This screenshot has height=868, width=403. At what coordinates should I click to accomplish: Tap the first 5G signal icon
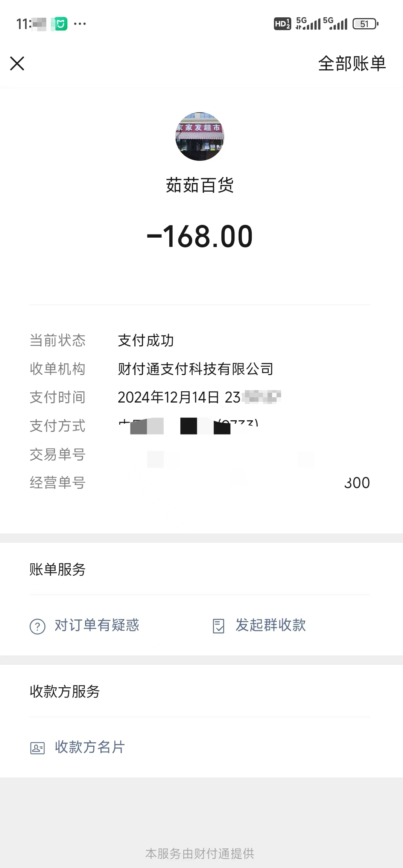click(308, 23)
